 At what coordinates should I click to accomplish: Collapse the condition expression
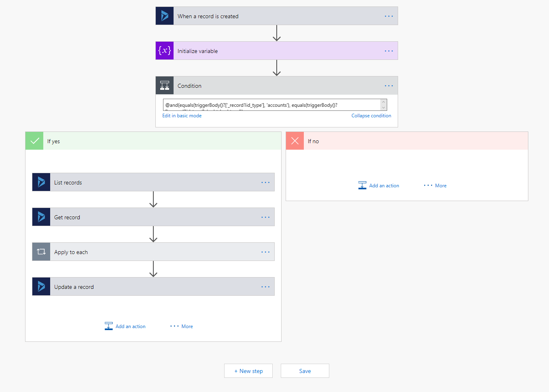pyautogui.click(x=371, y=115)
